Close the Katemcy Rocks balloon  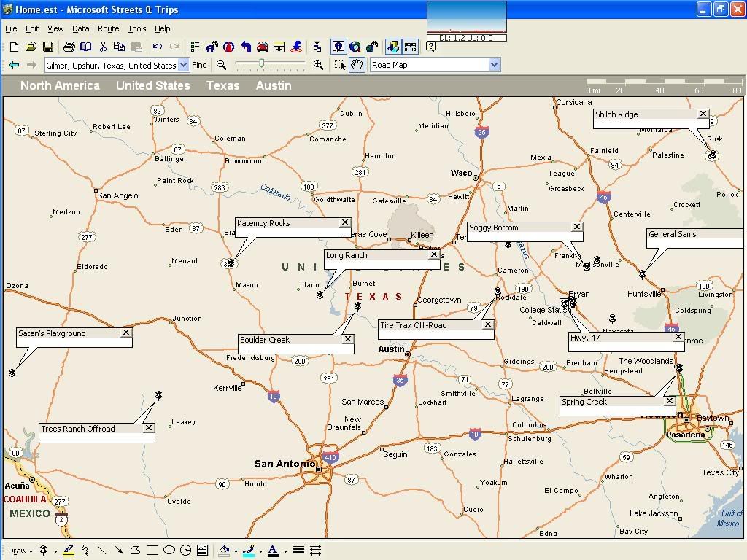[x=345, y=222]
